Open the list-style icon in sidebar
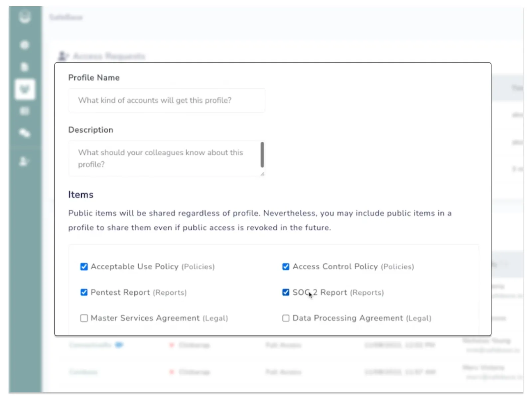 click(x=25, y=111)
